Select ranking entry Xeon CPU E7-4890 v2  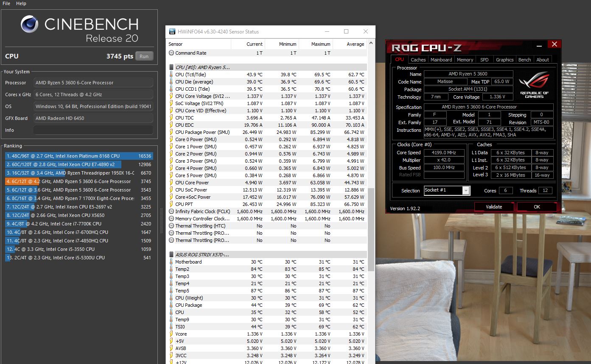point(79,164)
